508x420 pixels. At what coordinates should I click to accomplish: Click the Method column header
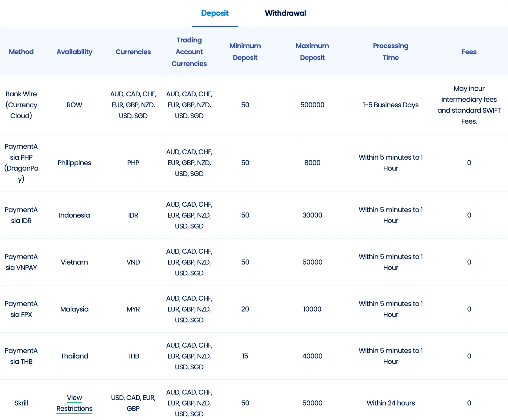click(x=21, y=52)
